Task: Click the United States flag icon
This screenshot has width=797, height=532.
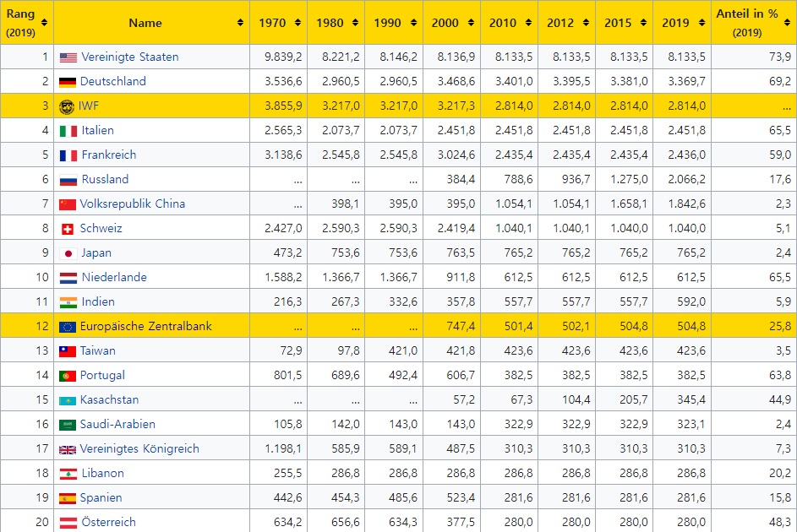Action: click(68, 57)
